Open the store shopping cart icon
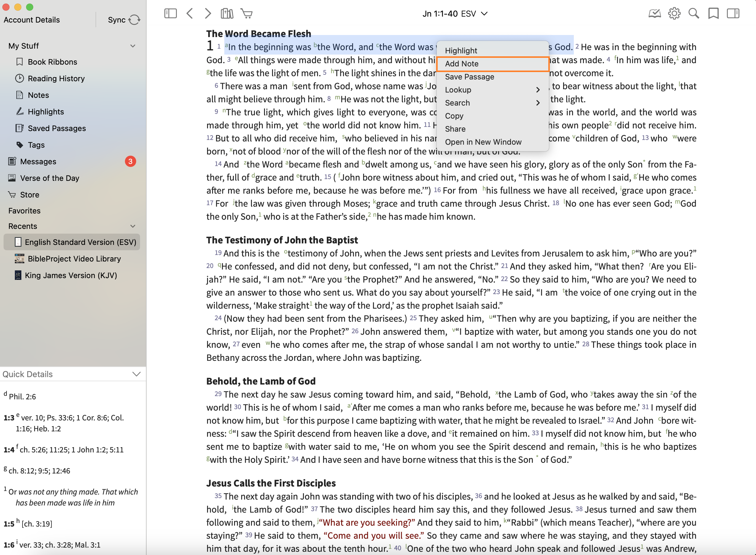The image size is (756, 555). point(246,13)
